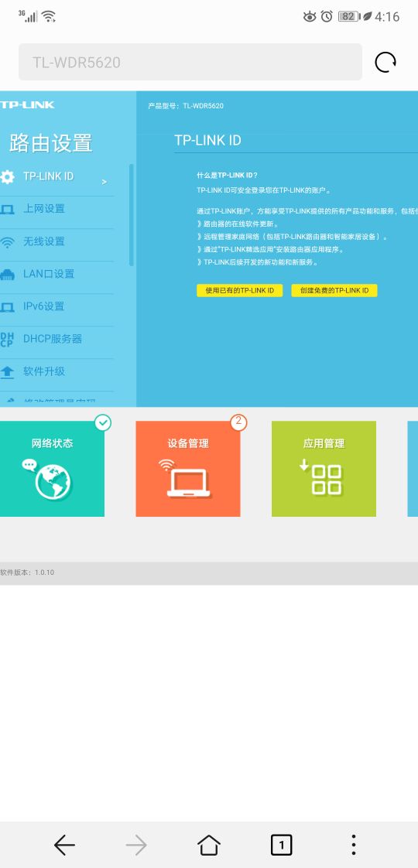
Task: Tap the browser home icon
Action: [x=209, y=845]
